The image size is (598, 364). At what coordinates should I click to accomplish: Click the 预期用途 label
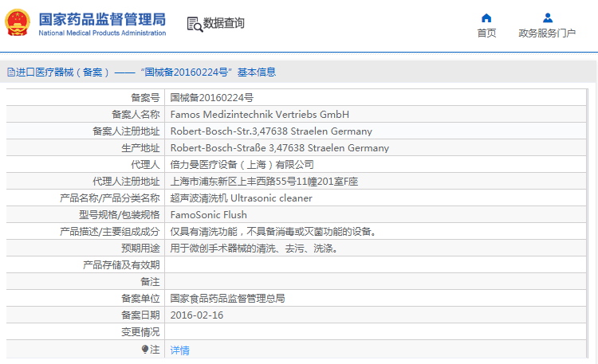tap(140, 249)
